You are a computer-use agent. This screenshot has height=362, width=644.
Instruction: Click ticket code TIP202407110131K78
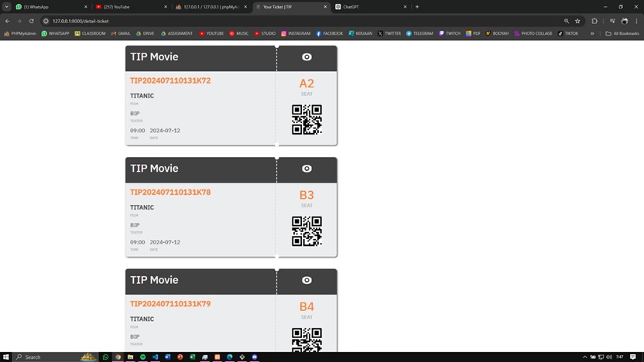(x=170, y=192)
